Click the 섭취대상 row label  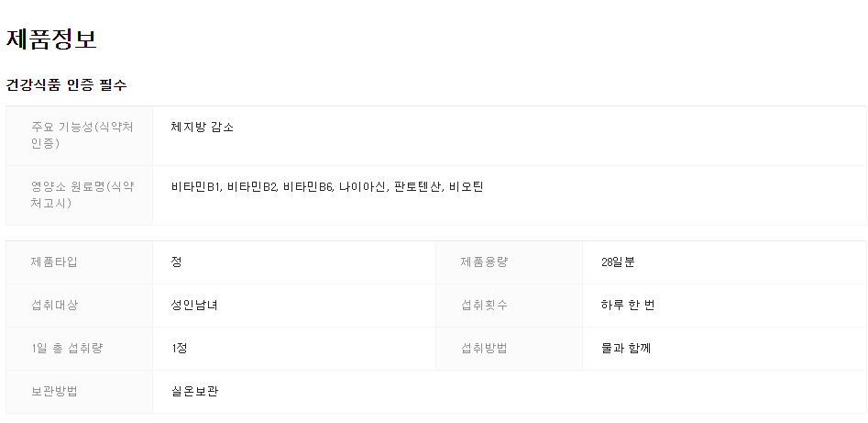[x=54, y=305]
